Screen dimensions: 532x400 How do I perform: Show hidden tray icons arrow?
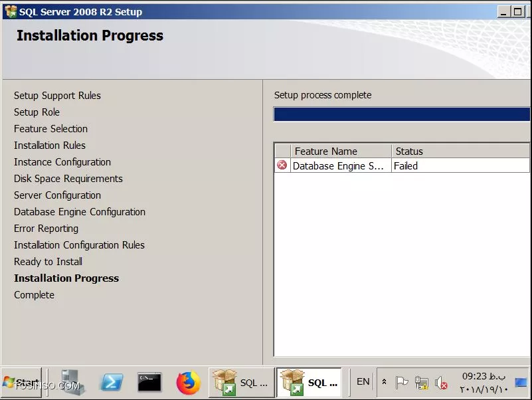384,381
